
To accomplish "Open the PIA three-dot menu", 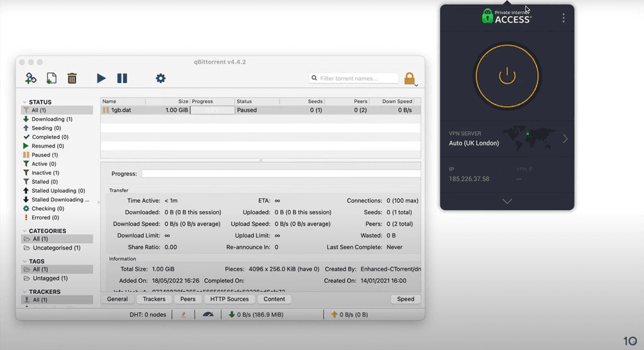I will [563, 18].
